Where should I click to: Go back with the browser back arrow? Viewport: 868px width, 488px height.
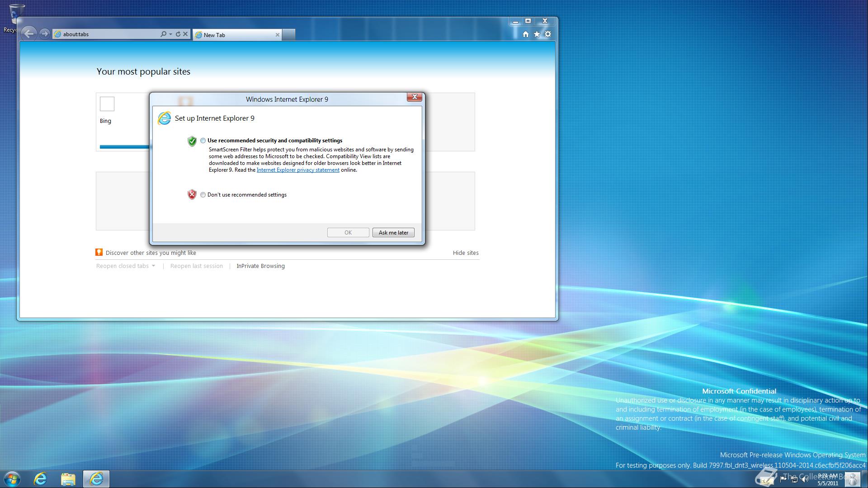pos(29,33)
